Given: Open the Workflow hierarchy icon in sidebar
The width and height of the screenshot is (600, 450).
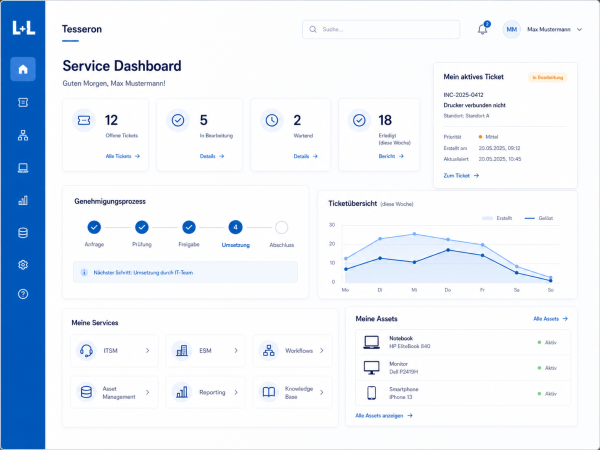Looking at the screenshot, I should [x=23, y=135].
